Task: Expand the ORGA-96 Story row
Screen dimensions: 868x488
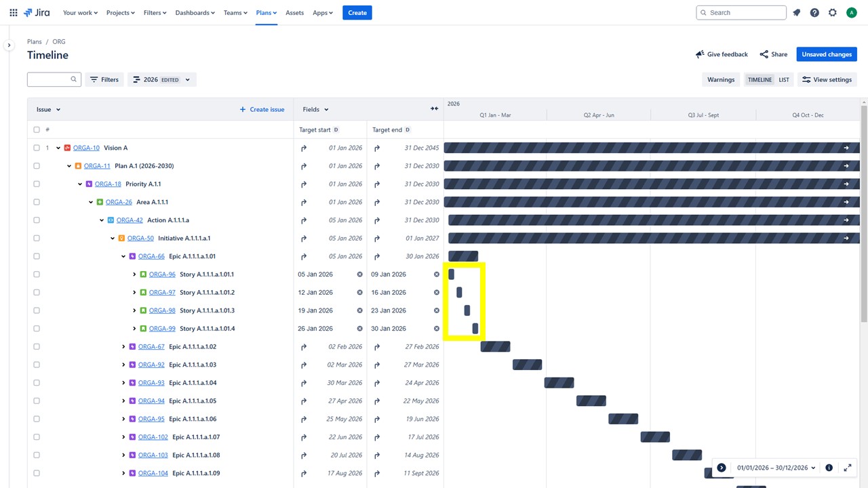Action: tap(134, 274)
